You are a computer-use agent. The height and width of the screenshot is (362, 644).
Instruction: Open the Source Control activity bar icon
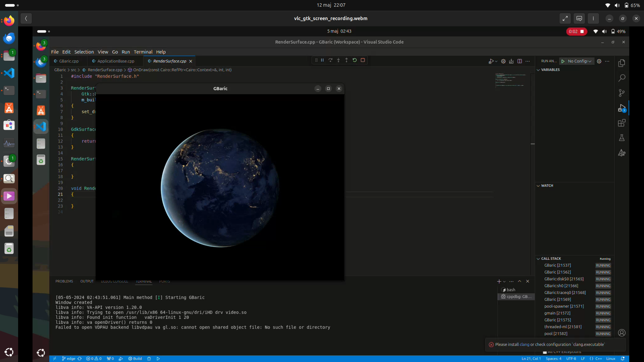coord(622,93)
